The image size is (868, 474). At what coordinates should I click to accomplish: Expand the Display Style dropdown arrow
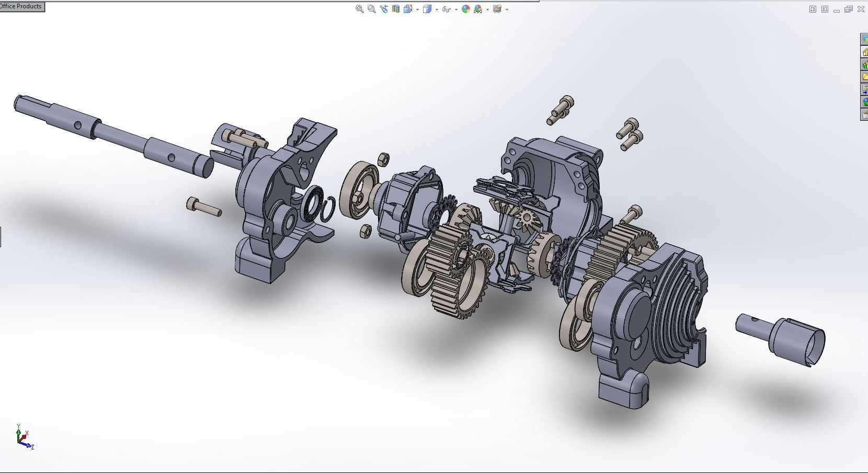(x=437, y=9)
